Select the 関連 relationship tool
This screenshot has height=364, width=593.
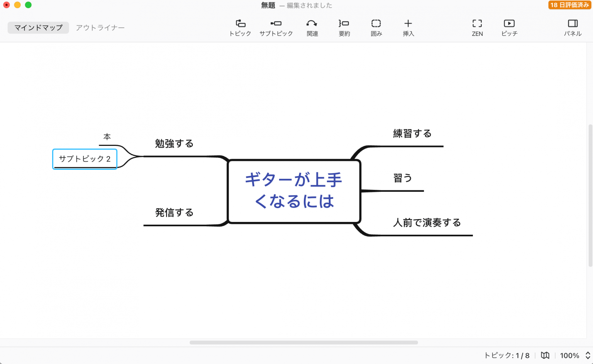pyautogui.click(x=312, y=27)
